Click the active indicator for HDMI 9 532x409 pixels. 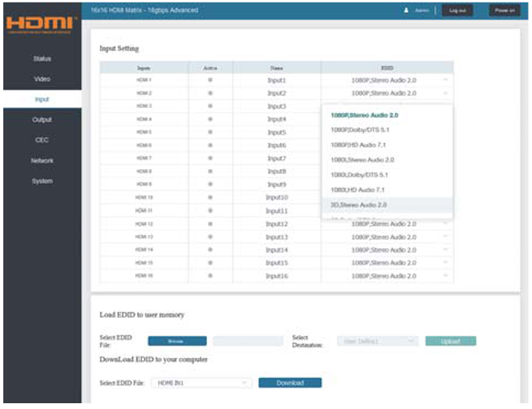click(210, 184)
